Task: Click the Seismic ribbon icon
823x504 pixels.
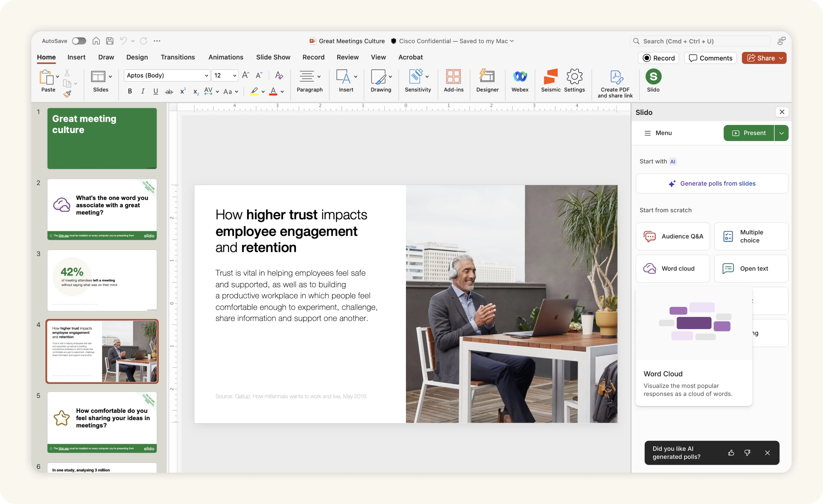Action: [x=550, y=77]
